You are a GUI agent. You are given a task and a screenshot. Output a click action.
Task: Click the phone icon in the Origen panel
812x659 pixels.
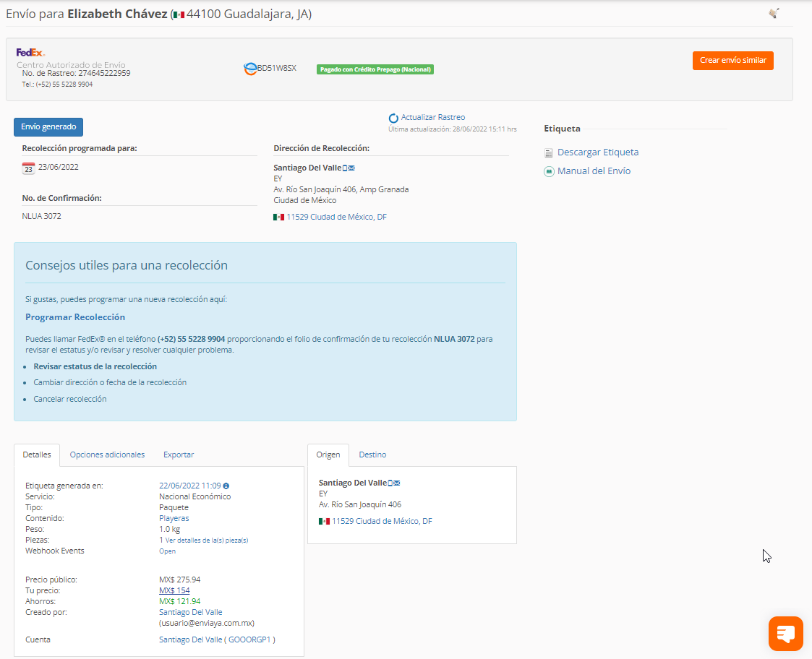click(390, 483)
